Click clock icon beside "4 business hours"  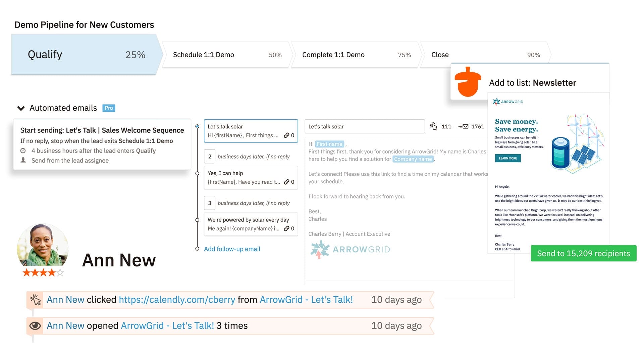(23, 151)
